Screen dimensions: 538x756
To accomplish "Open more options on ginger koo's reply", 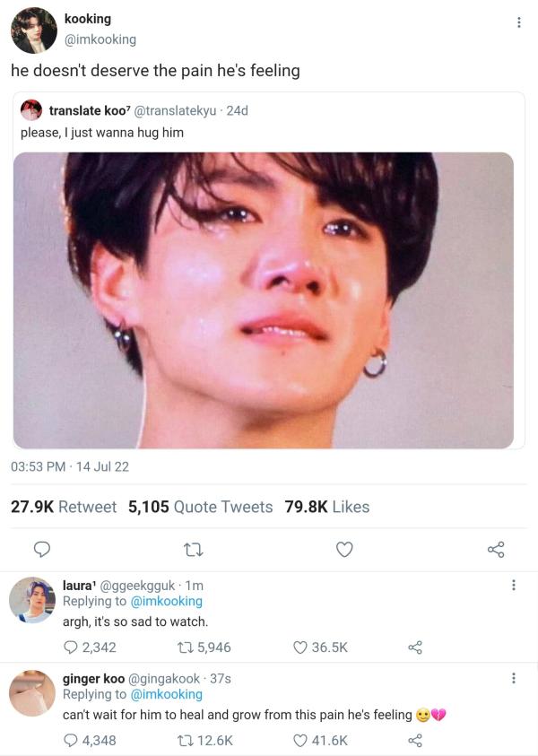I will click(513, 678).
